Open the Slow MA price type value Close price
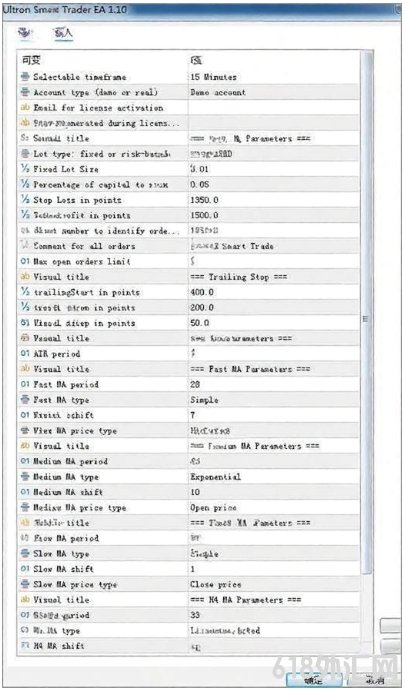The image size is (405, 692). 216,584
